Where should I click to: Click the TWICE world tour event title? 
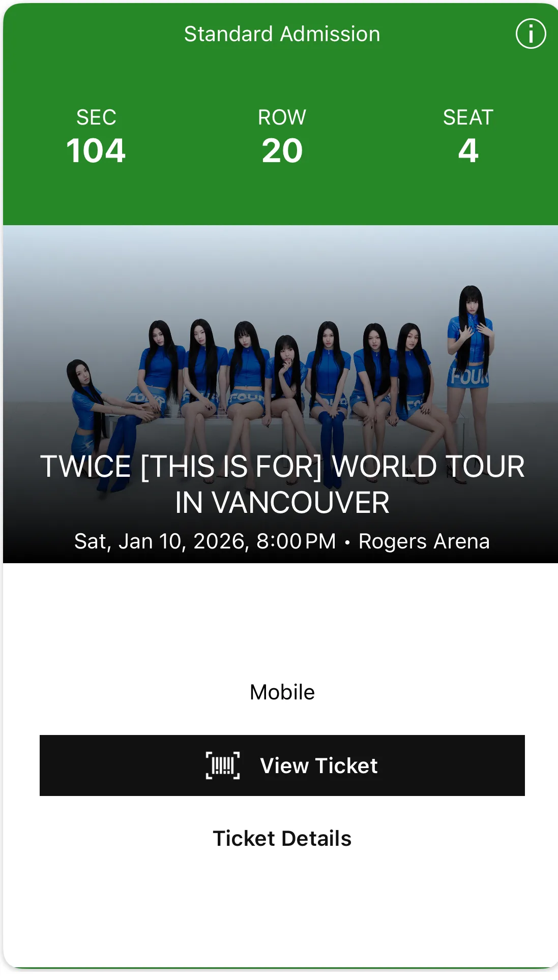point(282,484)
